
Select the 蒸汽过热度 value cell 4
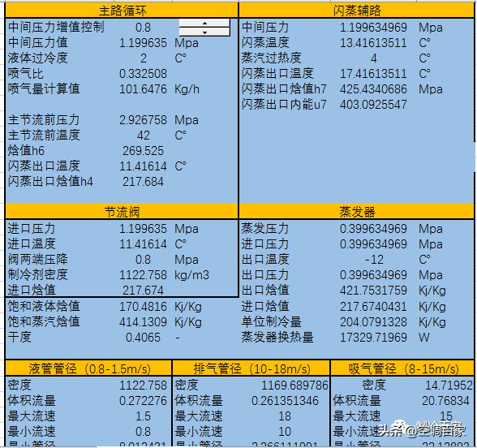pyautogui.click(x=373, y=58)
